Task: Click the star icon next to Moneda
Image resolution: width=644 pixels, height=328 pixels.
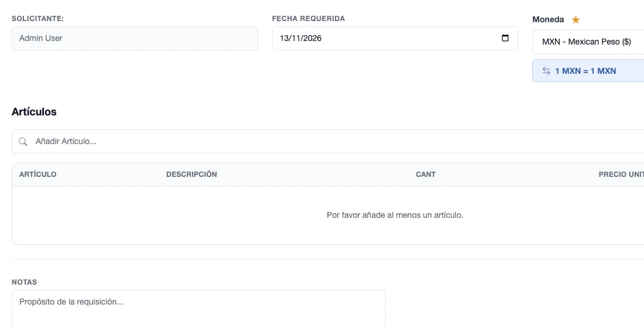Action: (x=576, y=19)
